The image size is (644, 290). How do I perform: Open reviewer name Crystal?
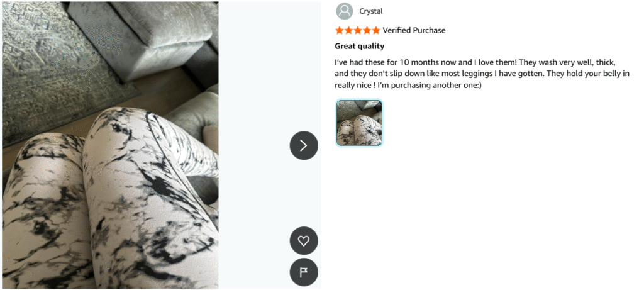pyautogui.click(x=371, y=11)
